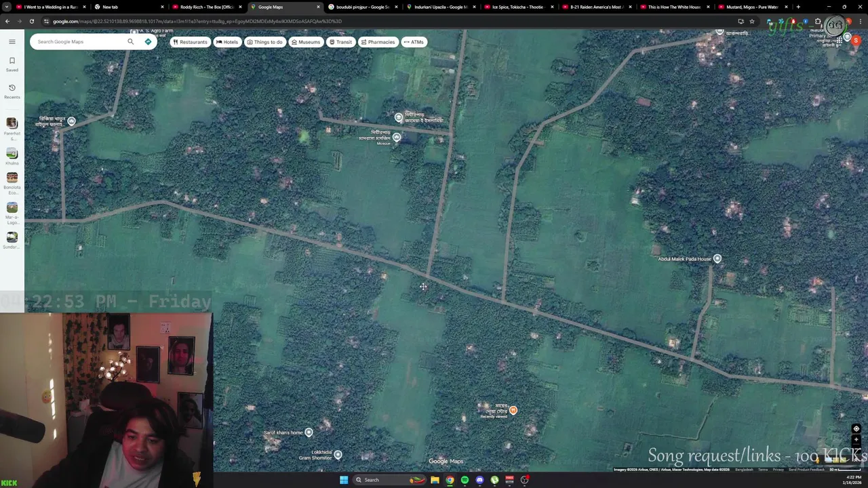Click the Directions icon in search box

click(148, 42)
